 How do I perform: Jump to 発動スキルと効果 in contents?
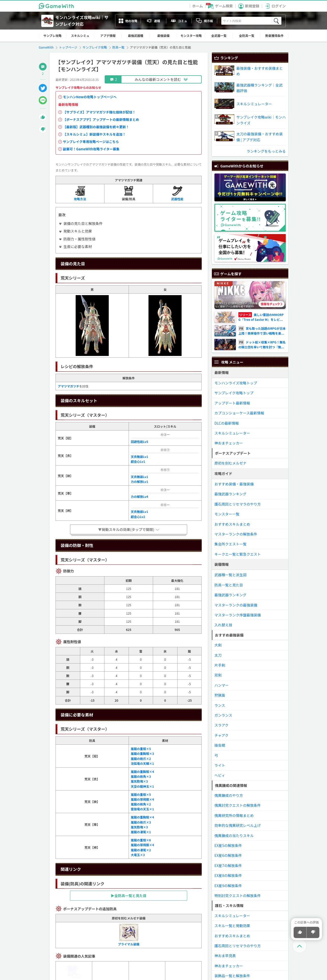tap(77, 231)
